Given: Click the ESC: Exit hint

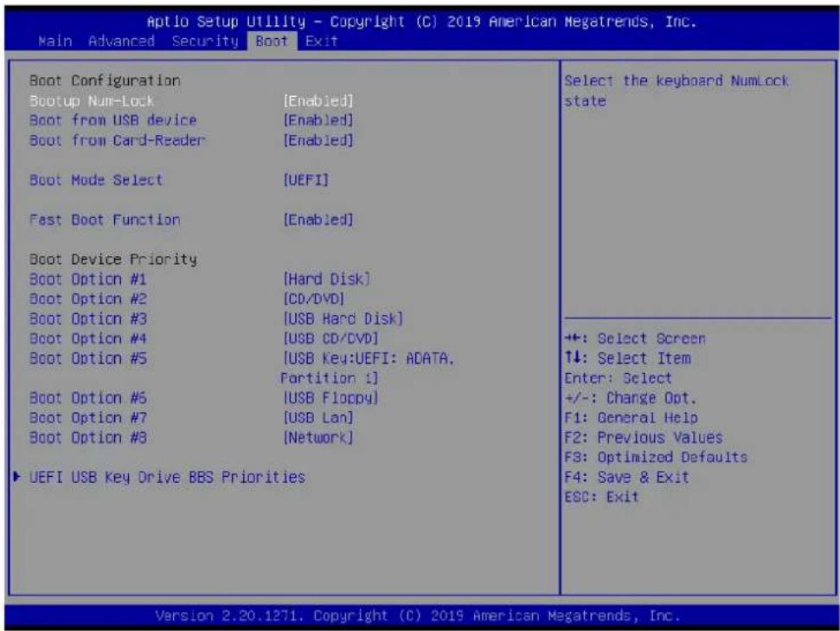Looking at the screenshot, I should (601, 497).
